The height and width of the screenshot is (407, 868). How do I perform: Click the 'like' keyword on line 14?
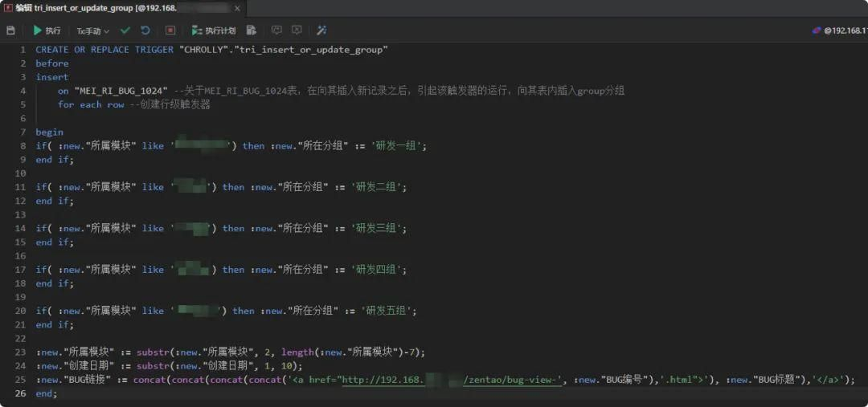(x=153, y=228)
